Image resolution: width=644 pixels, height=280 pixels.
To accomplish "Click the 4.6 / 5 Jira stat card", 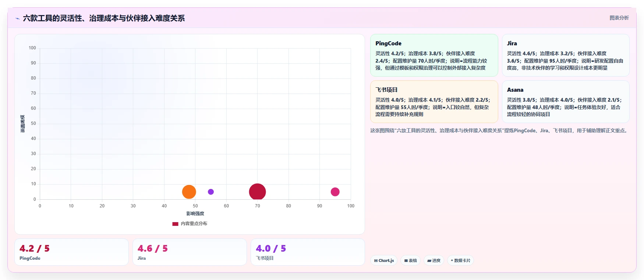I will (x=190, y=252).
